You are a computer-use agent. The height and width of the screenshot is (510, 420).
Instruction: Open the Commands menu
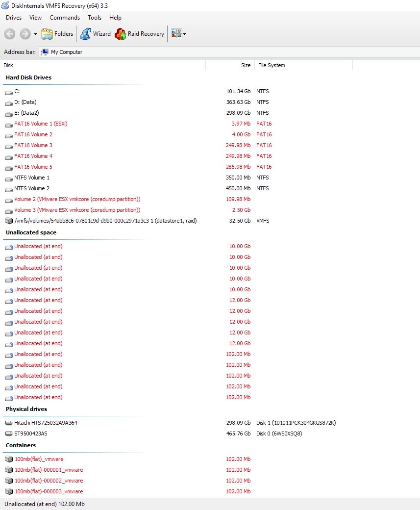(65, 18)
